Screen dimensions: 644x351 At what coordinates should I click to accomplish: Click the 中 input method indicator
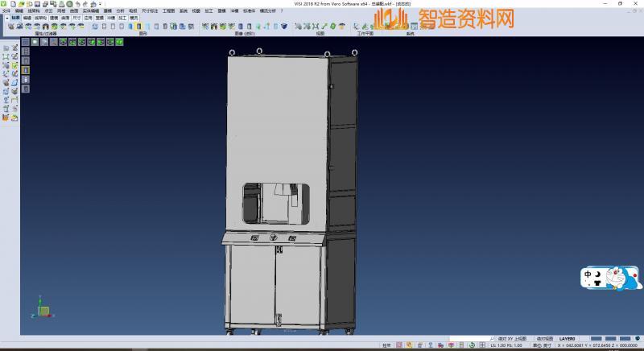click(x=588, y=275)
